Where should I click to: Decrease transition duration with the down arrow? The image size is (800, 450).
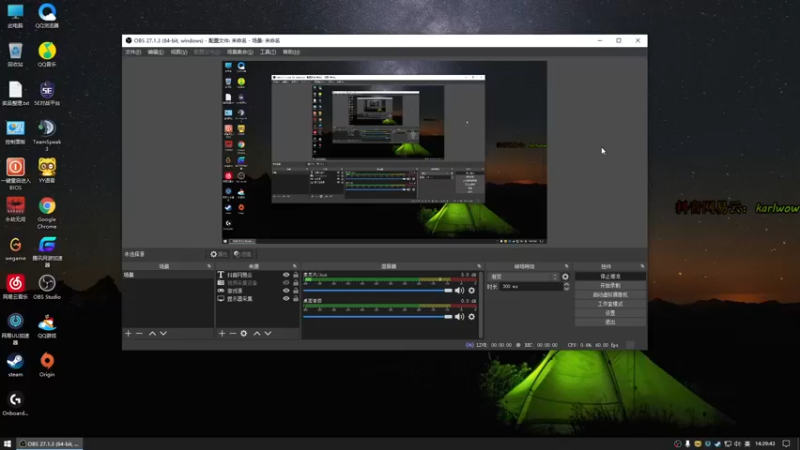[x=566, y=289]
